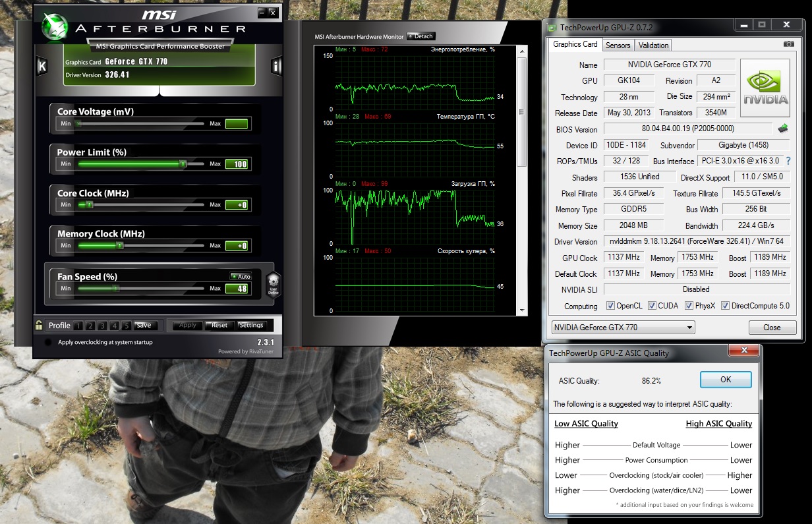Image resolution: width=812 pixels, height=524 pixels.
Task: Toggle Apply overclocking at system startup
Action: coord(47,343)
